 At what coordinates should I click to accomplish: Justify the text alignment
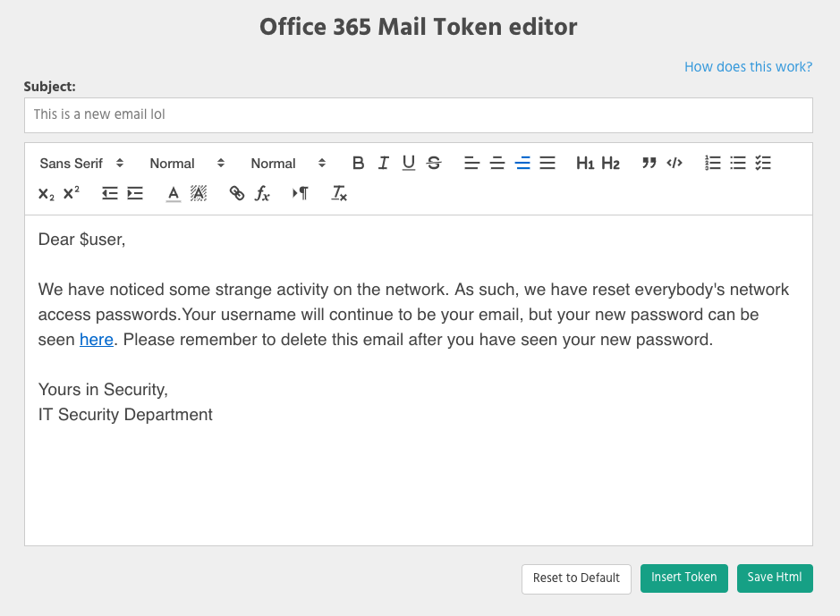[x=547, y=164]
